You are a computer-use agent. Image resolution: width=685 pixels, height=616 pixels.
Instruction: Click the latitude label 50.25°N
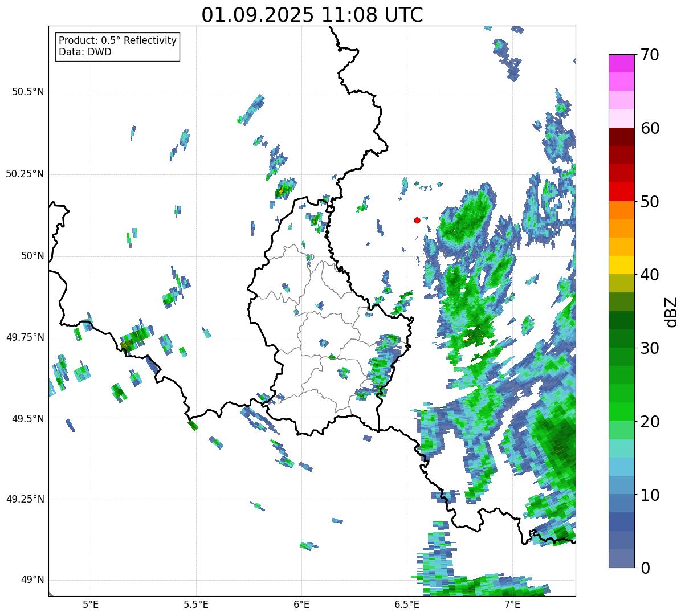(25, 174)
